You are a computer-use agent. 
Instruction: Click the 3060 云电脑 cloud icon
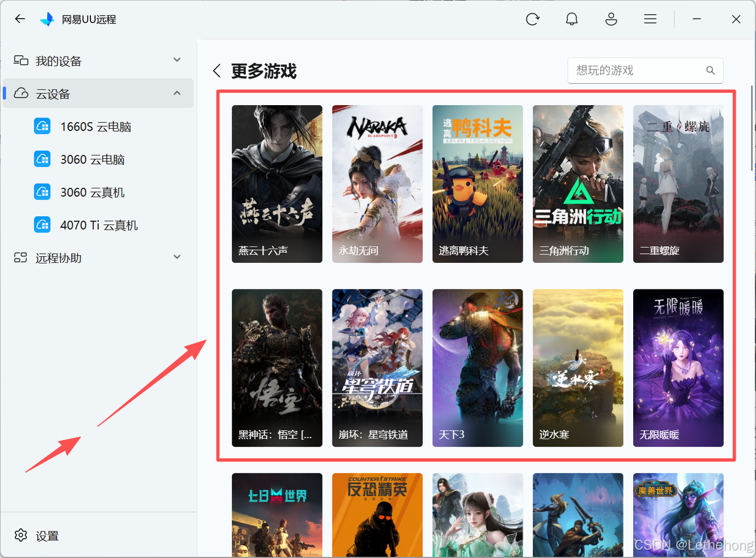[x=42, y=159]
